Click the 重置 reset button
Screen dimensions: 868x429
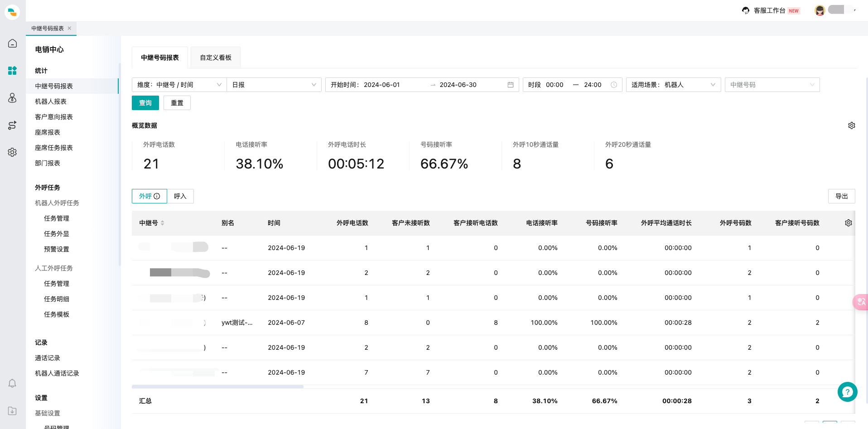point(177,103)
